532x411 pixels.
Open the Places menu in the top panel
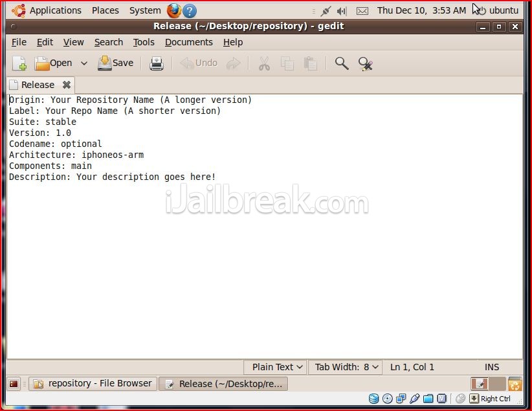coord(105,10)
